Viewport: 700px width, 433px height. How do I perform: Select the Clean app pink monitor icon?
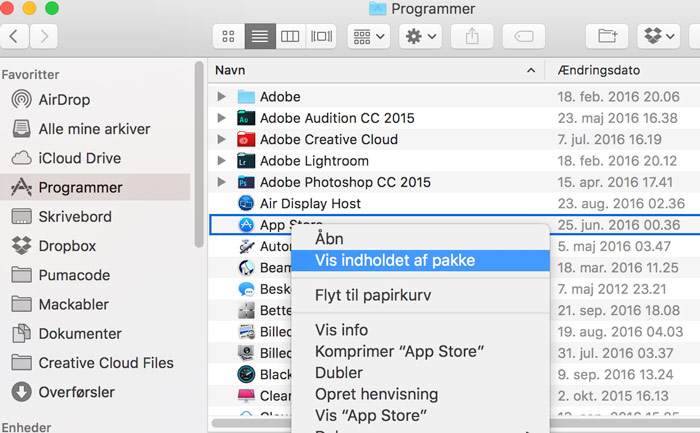click(246, 396)
